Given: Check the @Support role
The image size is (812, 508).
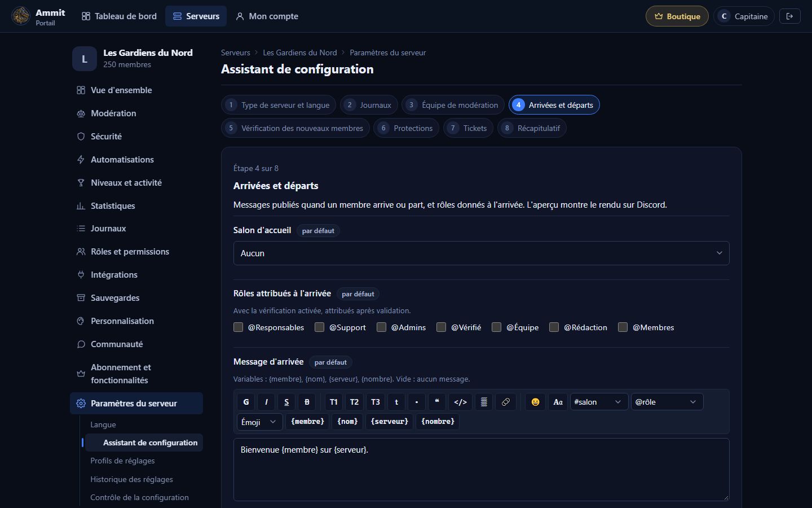Looking at the screenshot, I should [x=319, y=327].
